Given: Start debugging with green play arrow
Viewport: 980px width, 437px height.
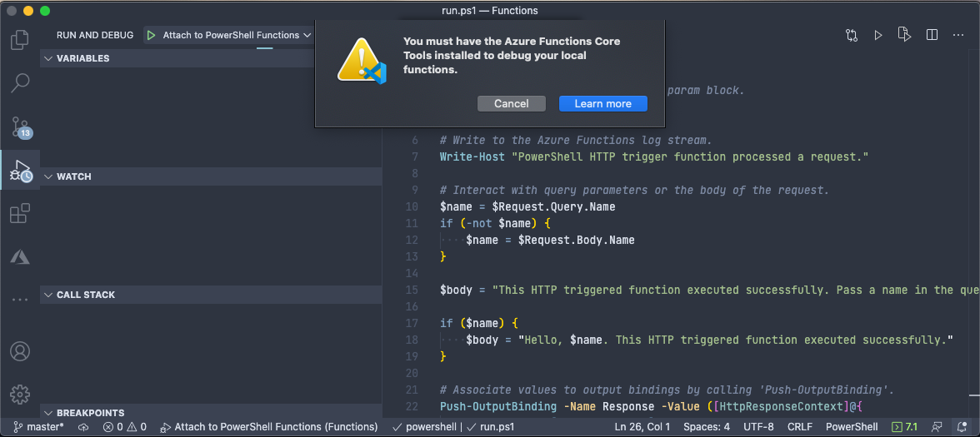Looking at the screenshot, I should pyautogui.click(x=152, y=36).
